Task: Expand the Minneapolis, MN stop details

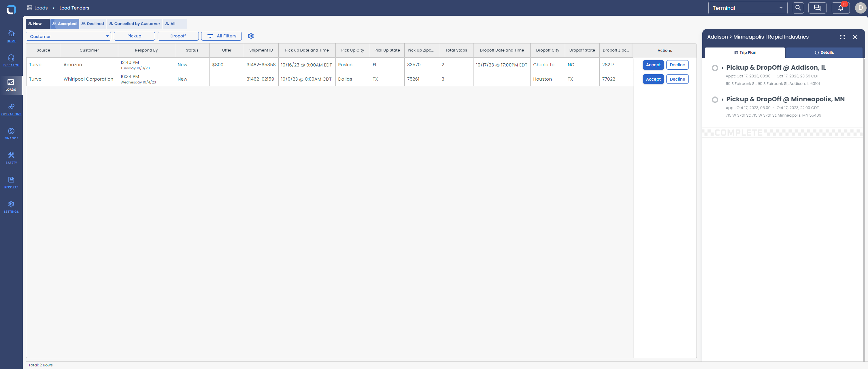Action: [722, 100]
